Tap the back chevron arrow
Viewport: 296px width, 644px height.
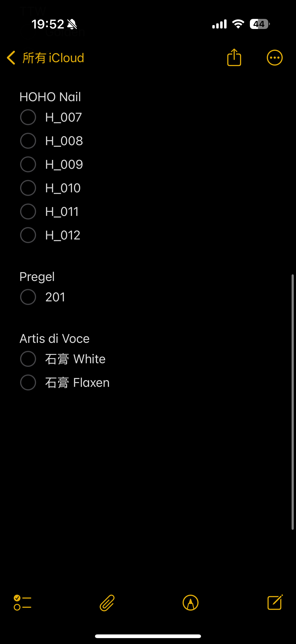tap(11, 58)
